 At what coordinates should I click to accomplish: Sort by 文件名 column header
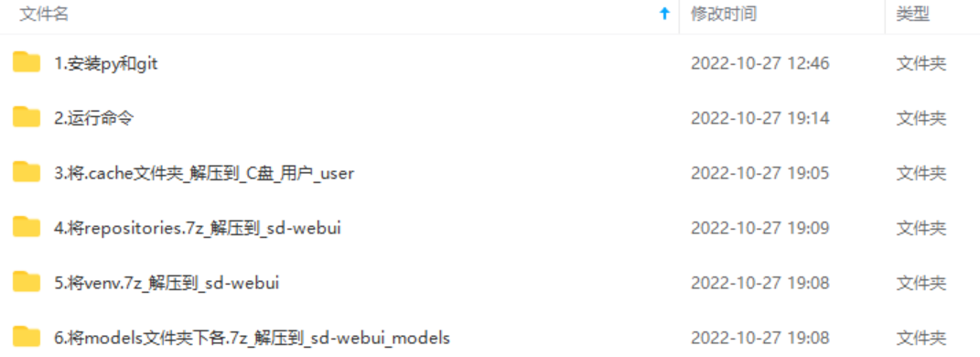click(44, 15)
